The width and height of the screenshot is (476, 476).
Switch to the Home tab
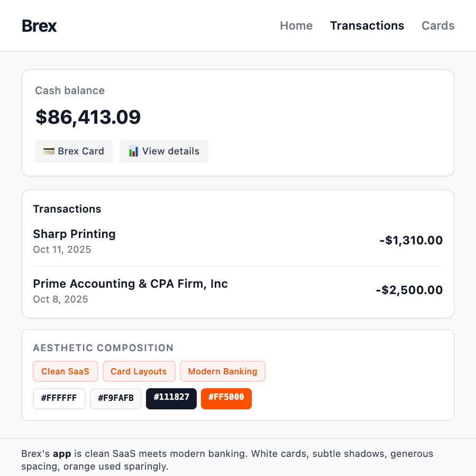[x=296, y=25]
